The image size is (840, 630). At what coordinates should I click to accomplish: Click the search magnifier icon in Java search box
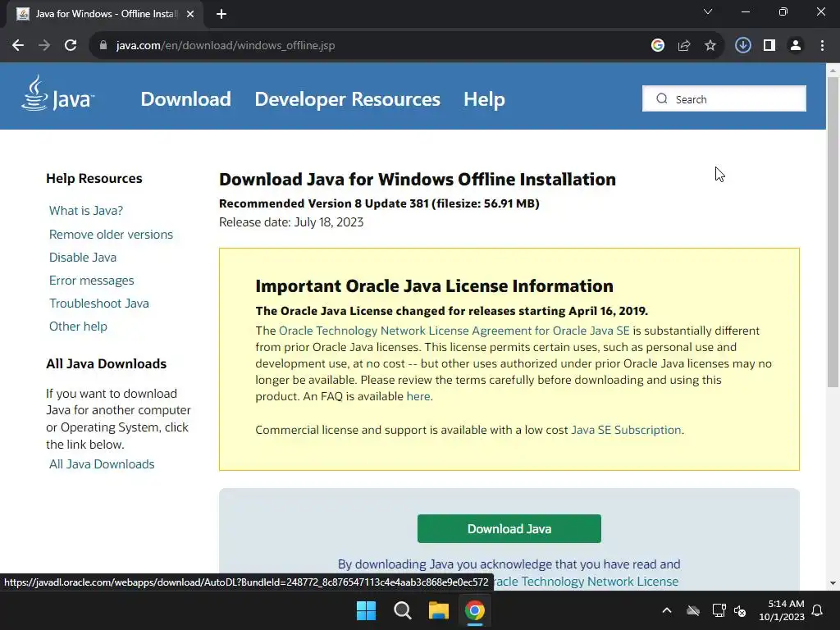(x=662, y=99)
